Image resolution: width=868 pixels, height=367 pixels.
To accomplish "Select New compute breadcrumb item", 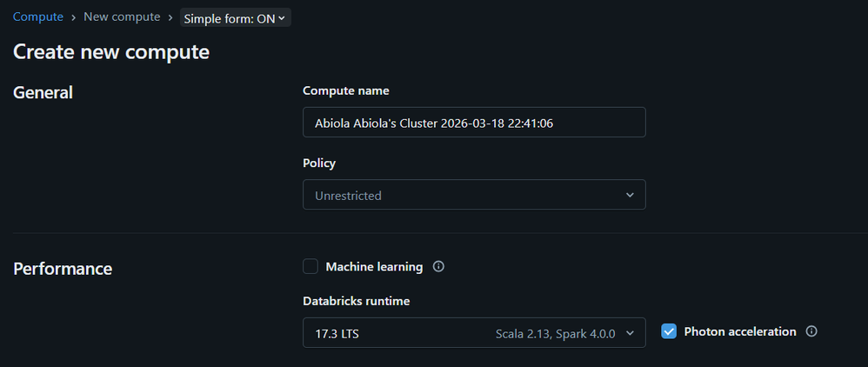I will [122, 17].
